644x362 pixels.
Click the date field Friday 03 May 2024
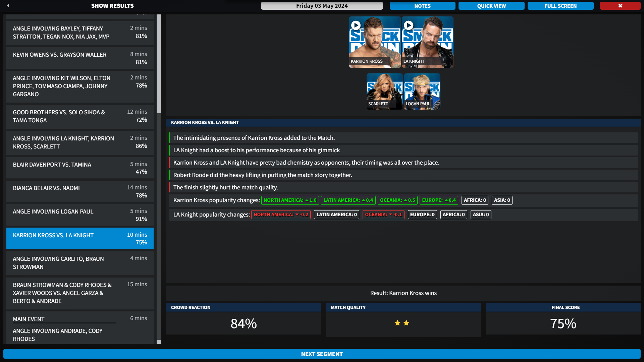(322, 6)
